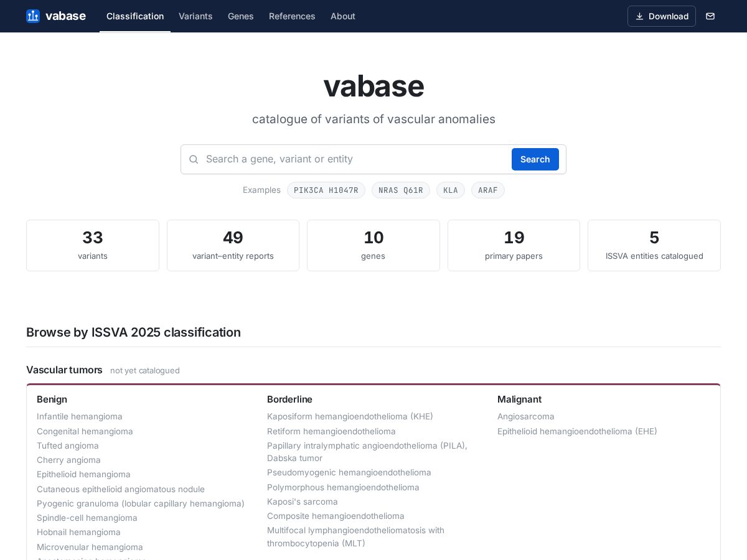Click Angiosarcoma entry
The image size is (747, 560).
[526, 416]
